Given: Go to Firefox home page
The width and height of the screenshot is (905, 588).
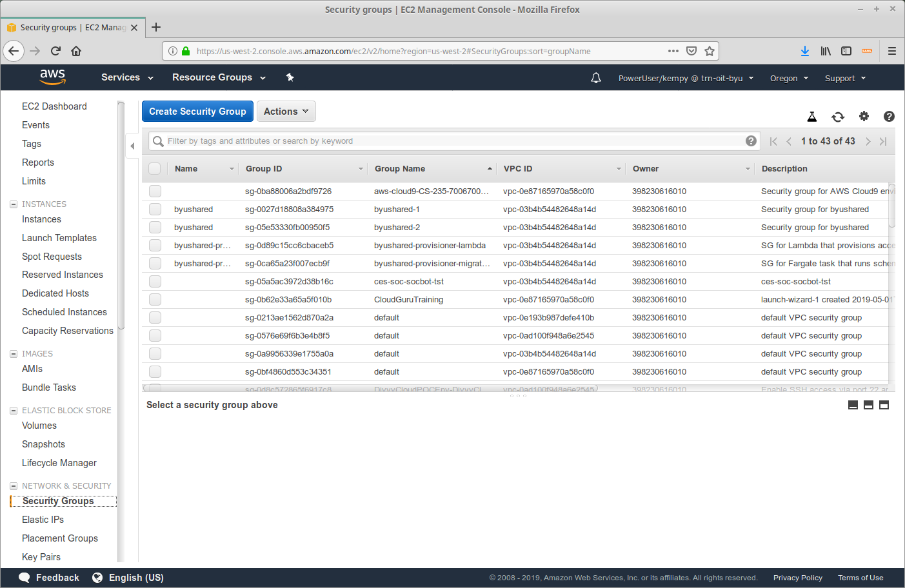Looking at the screenshot, I should coord(76,51).
